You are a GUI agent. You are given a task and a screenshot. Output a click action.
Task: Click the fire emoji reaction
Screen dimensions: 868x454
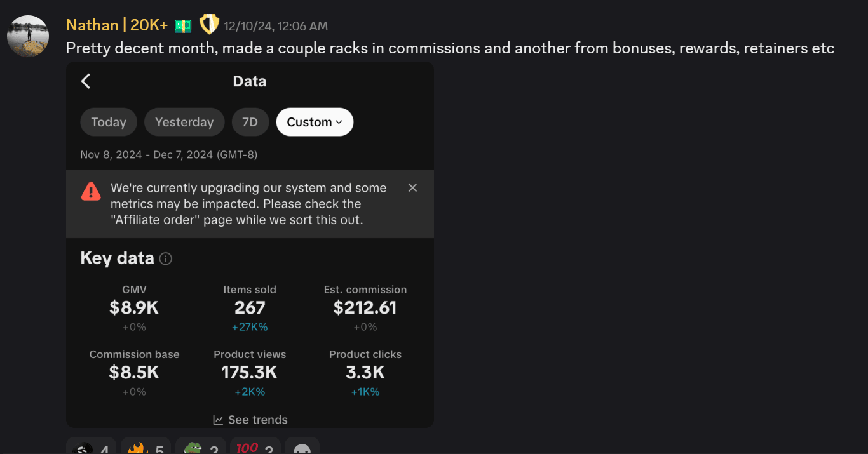(x=145, y=448)
